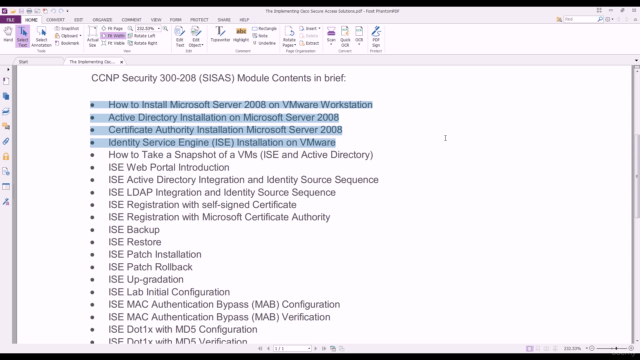The width and height of the screenshot is (640, 360).
Task: Open the Pages panel in the sidebar
Action: click(x=6, y=96)
